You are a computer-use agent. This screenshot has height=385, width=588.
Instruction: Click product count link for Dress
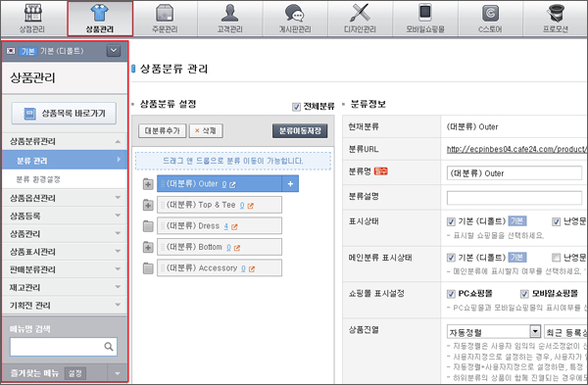pos(226,226)
